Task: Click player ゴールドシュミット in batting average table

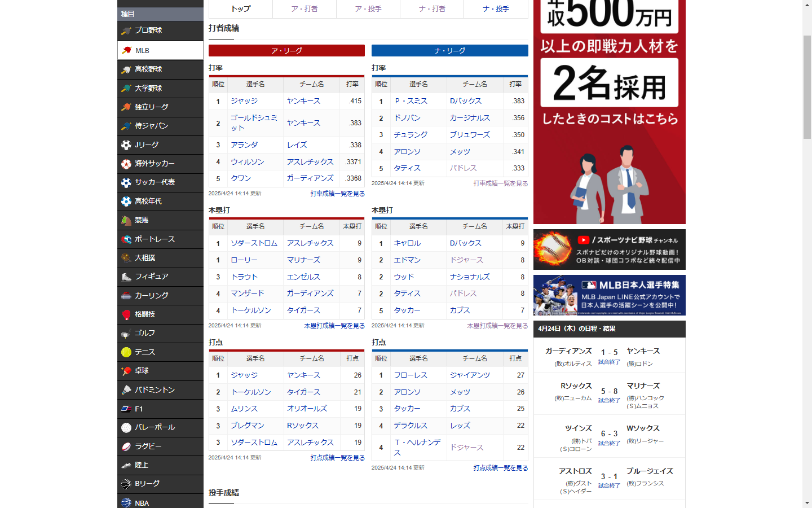Action: pos(254,122)
